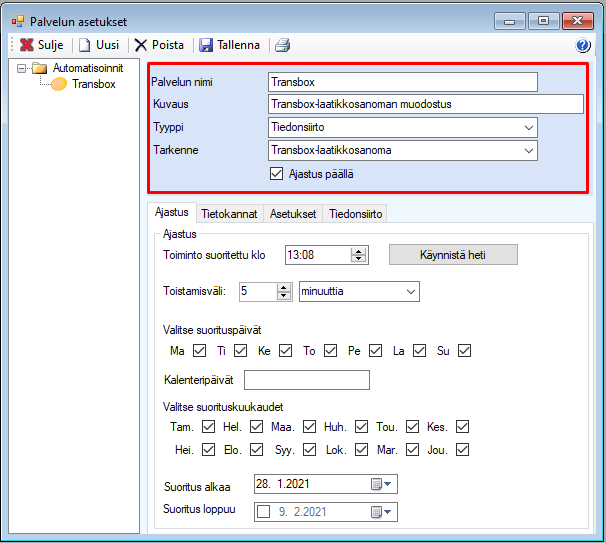Toggle the To weekday checkbox
The height and width of the screenshot is (543, 606).
pyautogui.click(x=330, y=351)
